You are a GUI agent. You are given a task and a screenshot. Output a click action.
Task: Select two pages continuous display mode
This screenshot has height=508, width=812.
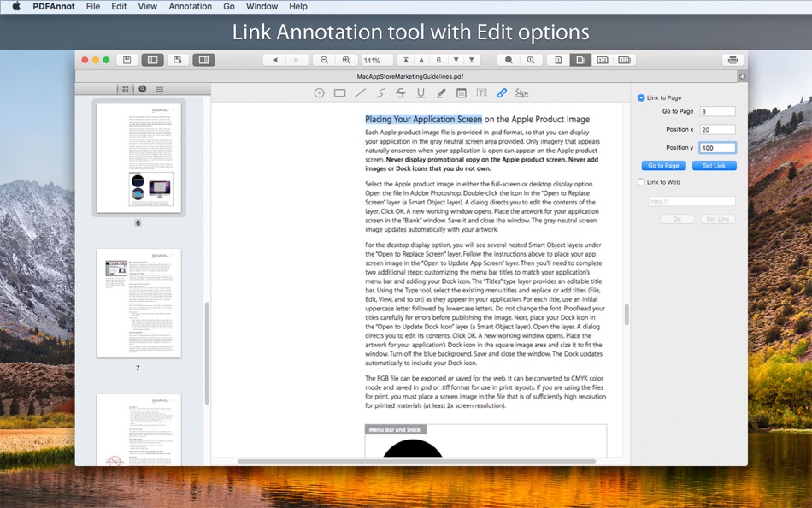coord(624,60)
